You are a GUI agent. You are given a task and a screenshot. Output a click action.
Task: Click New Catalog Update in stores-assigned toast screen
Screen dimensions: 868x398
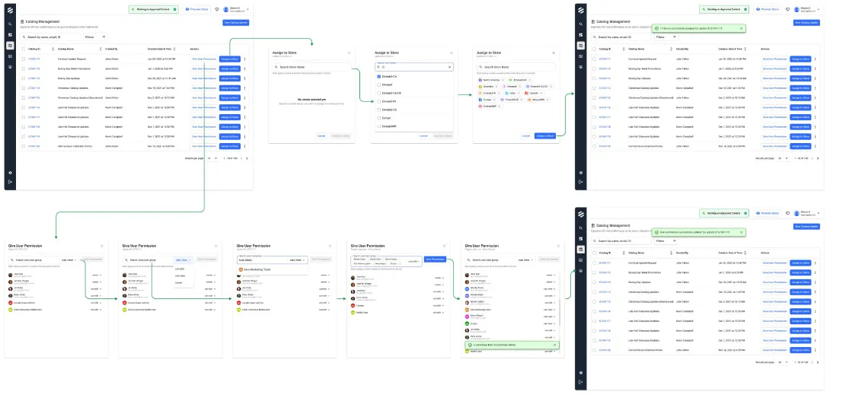coord(806,23)
